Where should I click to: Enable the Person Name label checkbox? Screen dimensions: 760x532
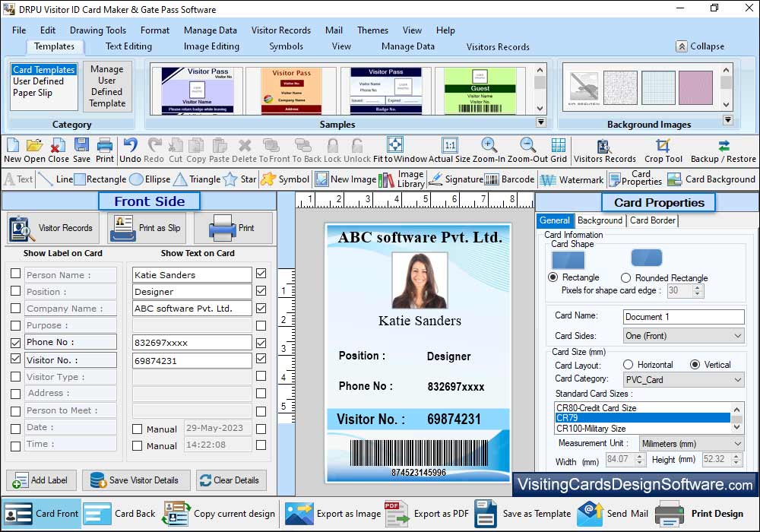[x=15, y=274]
